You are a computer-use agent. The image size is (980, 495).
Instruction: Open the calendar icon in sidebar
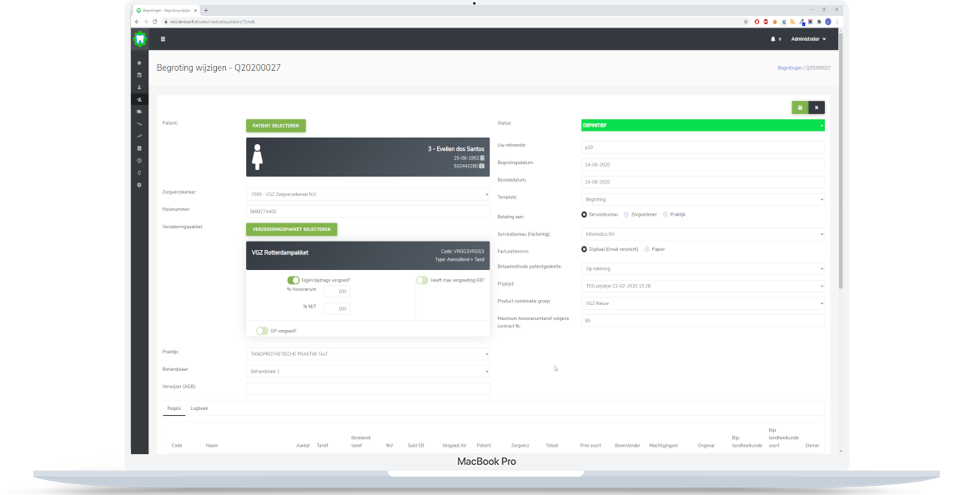pos(139,75)
